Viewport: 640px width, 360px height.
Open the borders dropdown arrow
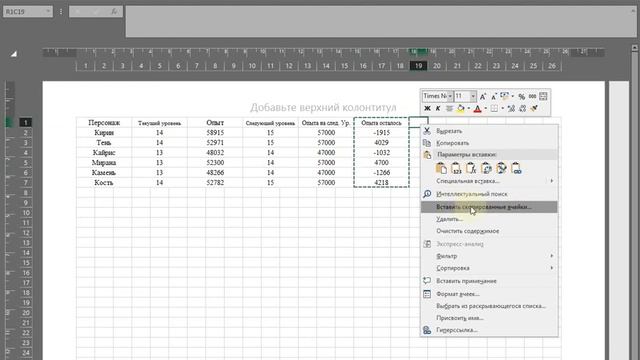pyautogui.click(x=502, y=109)
